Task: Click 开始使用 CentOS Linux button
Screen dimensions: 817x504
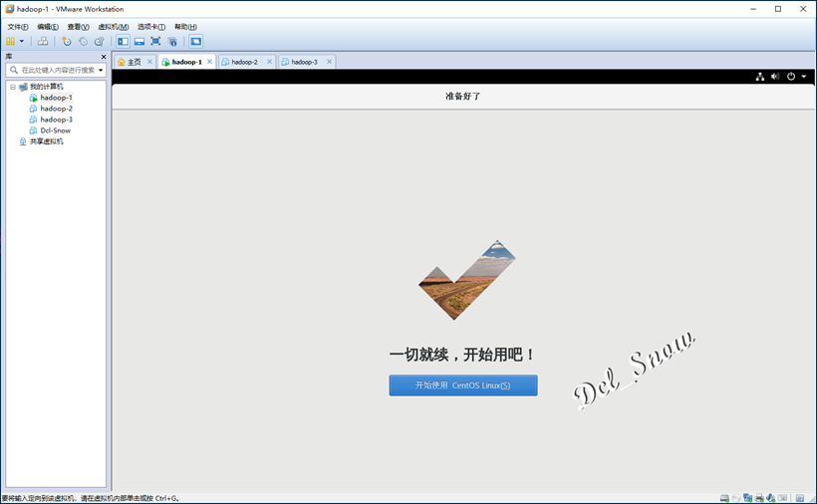Action: tap(463, 385)
